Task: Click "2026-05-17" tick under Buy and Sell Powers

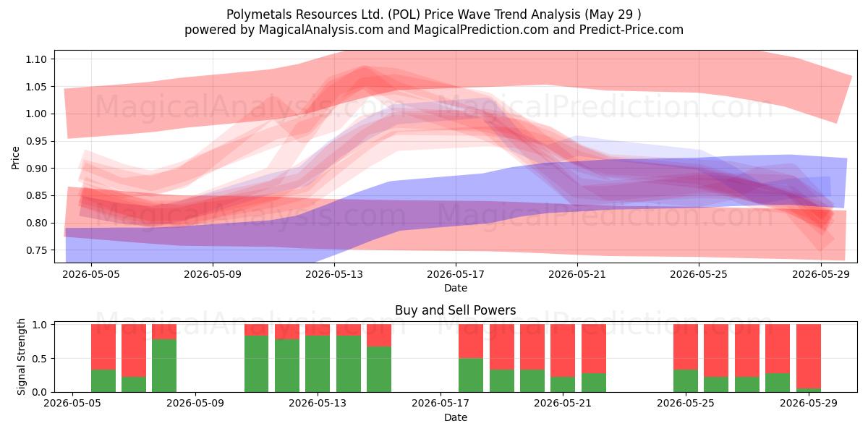Action: pos(441,404)
